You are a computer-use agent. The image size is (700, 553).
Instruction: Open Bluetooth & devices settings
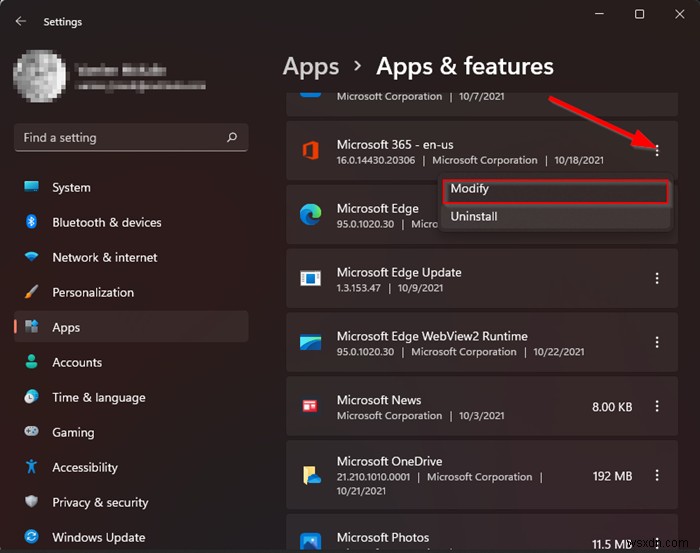tap(106, 222)
